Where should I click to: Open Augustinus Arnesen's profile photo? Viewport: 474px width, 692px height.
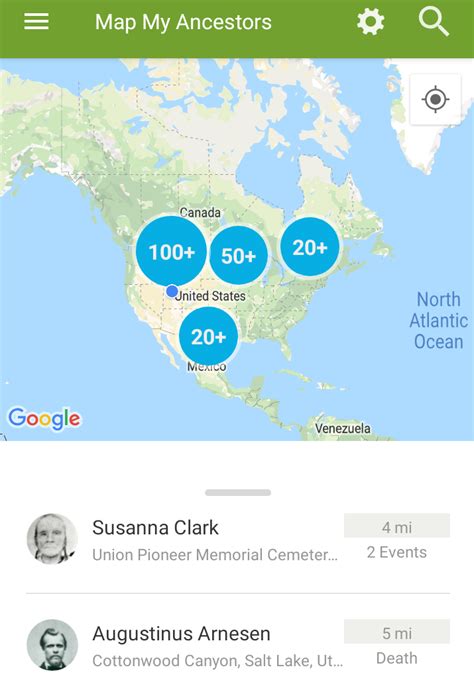click(x=52, y=645)
